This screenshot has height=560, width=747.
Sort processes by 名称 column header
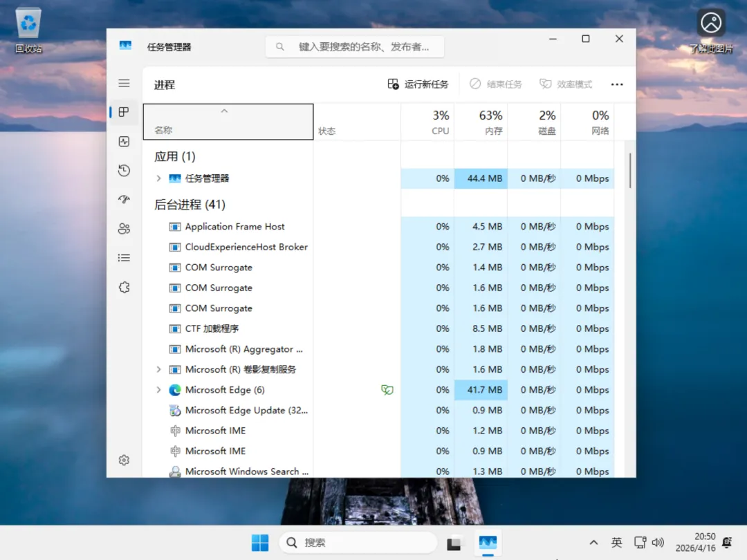pos(228,122)
